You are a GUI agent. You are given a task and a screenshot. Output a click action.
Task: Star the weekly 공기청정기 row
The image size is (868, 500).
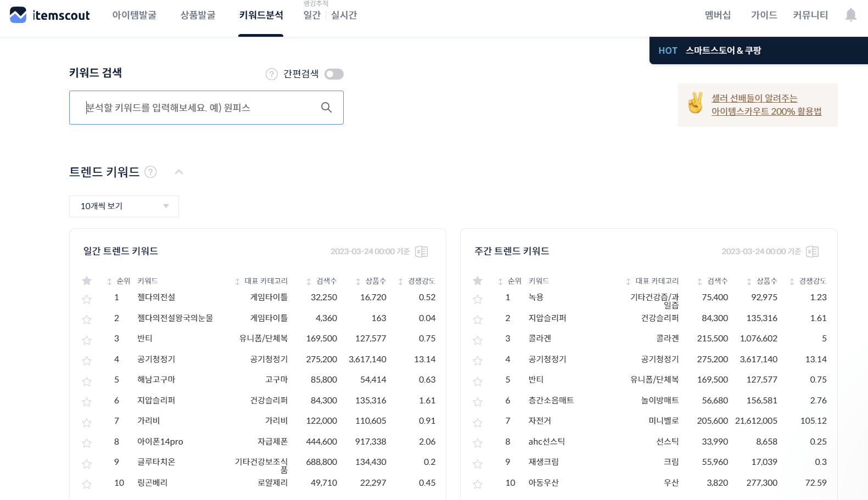point(478,361)
